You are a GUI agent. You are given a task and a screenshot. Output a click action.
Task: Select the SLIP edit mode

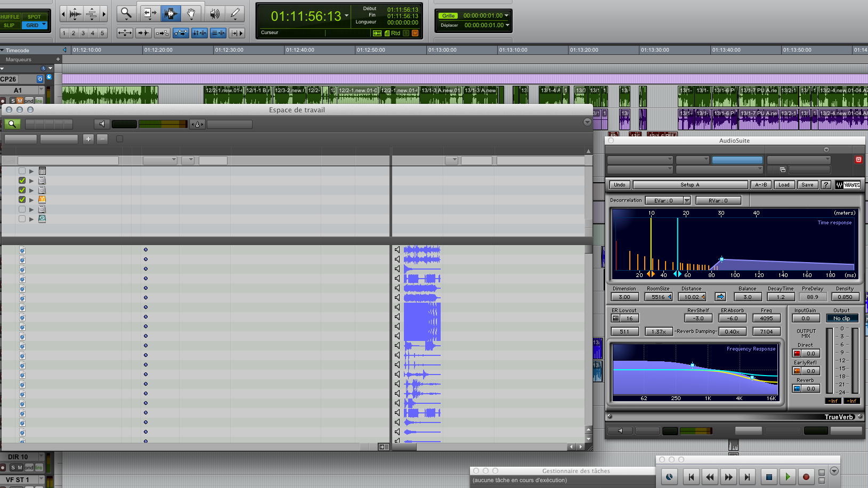(x=10, y=25)
